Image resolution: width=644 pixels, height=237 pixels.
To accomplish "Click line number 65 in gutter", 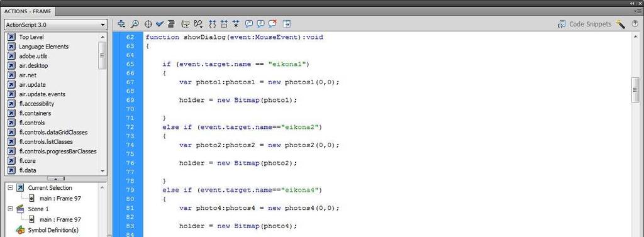I will 130,64.
